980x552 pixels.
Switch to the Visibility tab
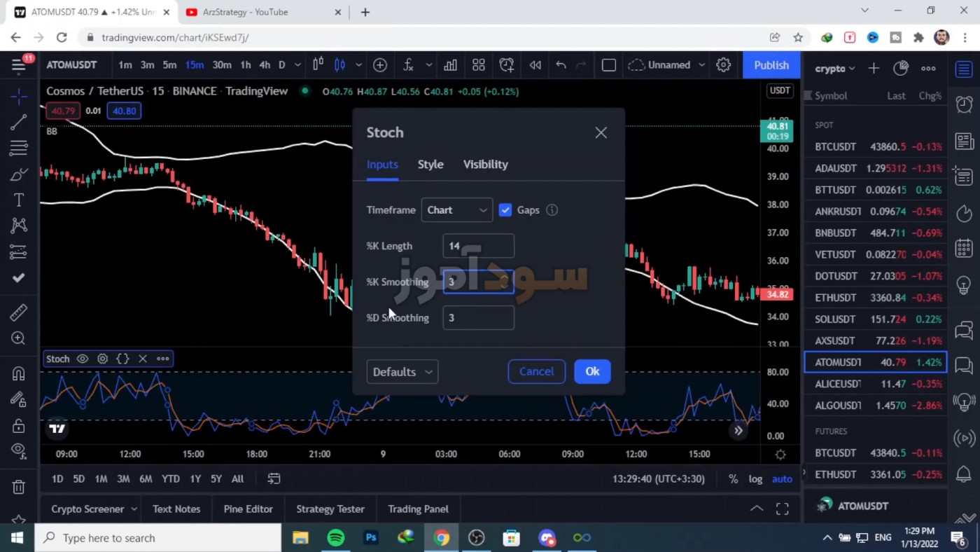(485, 165)
